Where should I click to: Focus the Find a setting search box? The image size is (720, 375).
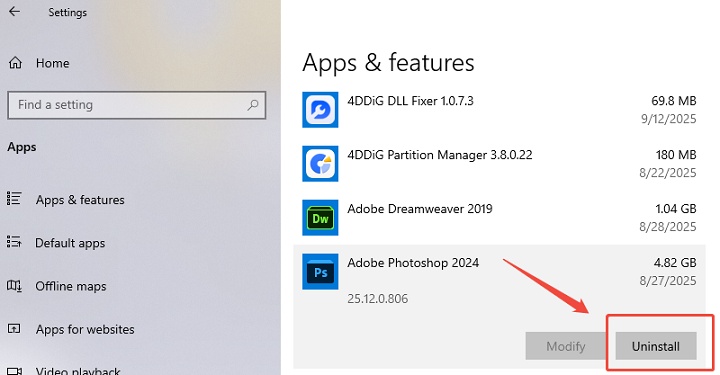tap(136, 105)
